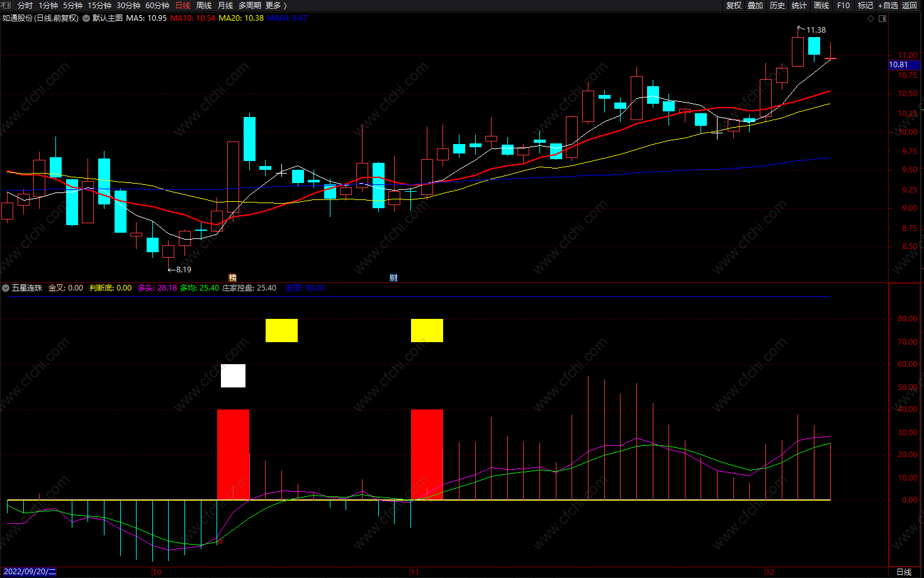Click the 日线 label at bottom-right
Image resolution: width=924 pixels, height=578 pixels.
click(904, 572)
